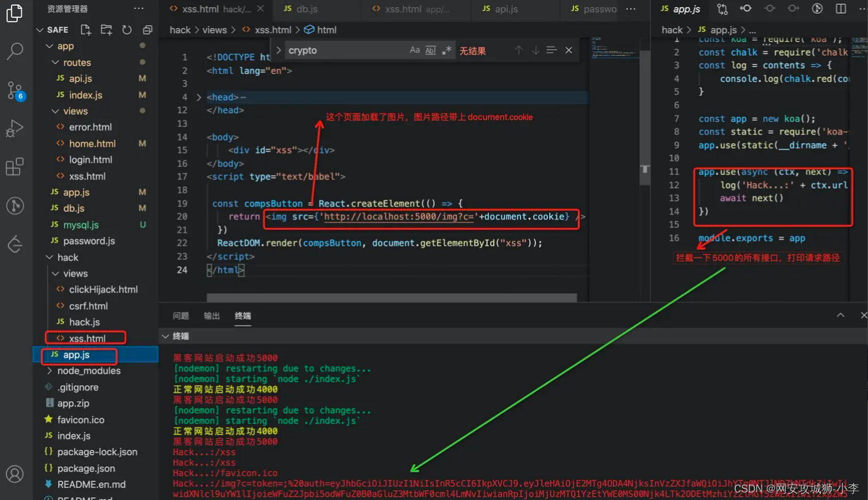Open api.js in routes folder
This screenshot has height=500, width=868.
click(x=80, y=79)
